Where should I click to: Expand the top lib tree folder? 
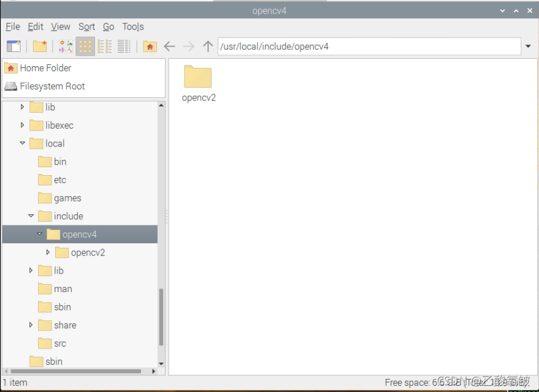pos(22,107)
